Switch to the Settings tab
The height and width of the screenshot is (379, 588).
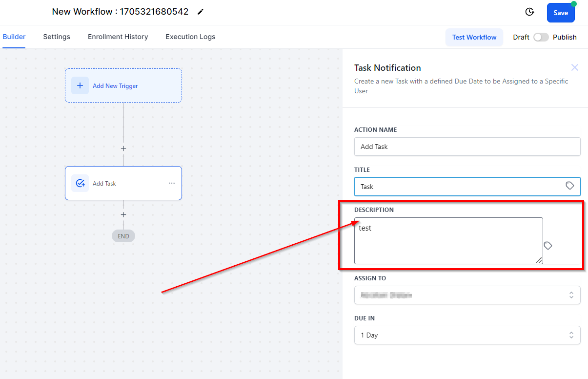click(x=57, y=37)
